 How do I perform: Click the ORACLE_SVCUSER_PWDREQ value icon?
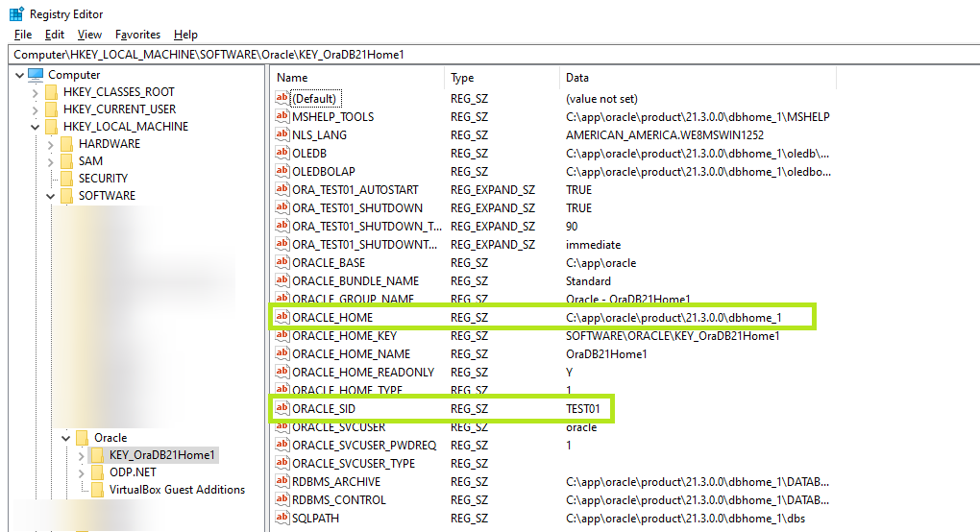click(282, 445)
